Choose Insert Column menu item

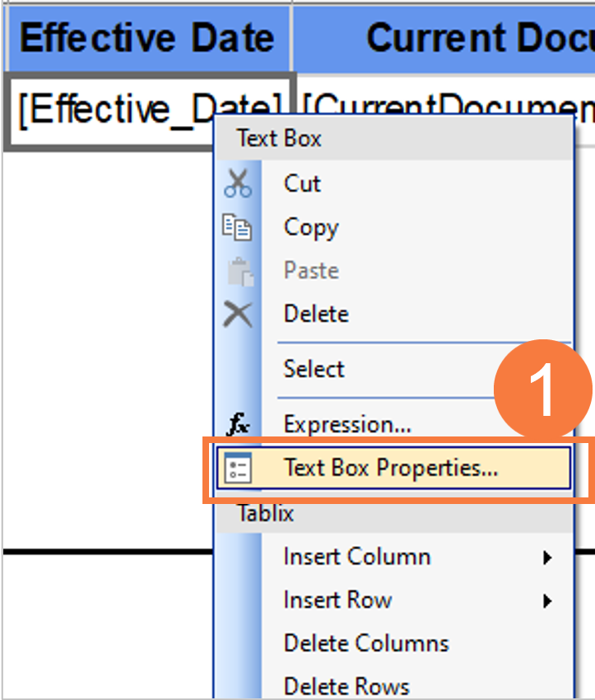356,557
